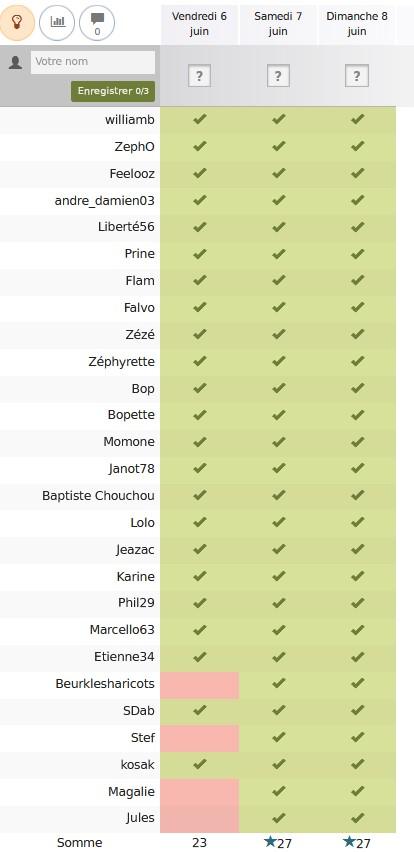Viewport: 414px width, 852px height.
Task: Click the Votre nom input field
Action: click(x=93, y=62)
